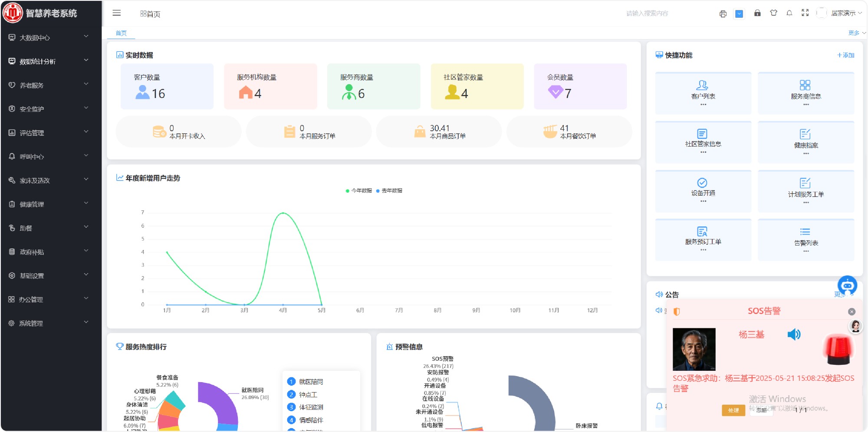
Task: Click the 服务机构数量 house icon
Action: coord(246,92)
